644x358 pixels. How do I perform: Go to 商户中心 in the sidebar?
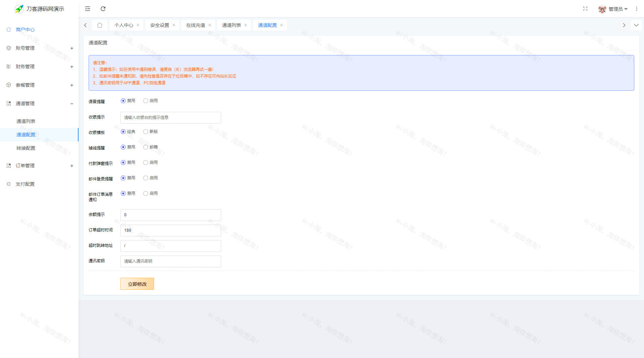point(25,30)
